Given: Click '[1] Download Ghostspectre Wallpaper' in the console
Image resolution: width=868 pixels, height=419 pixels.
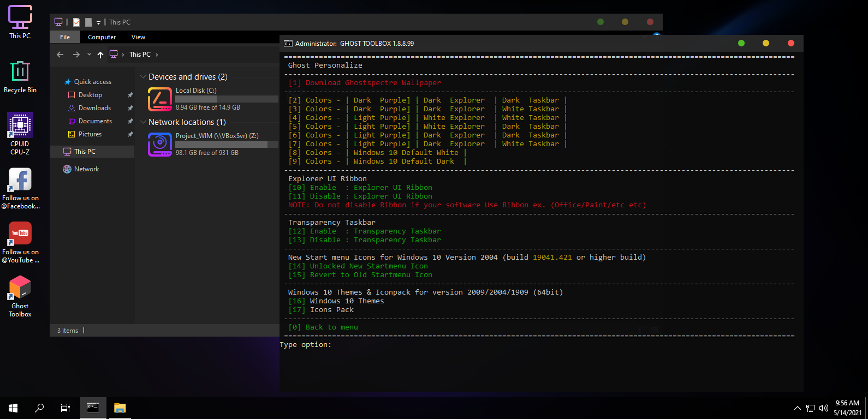Looking at the screenshot, I should tap(365, 83).
